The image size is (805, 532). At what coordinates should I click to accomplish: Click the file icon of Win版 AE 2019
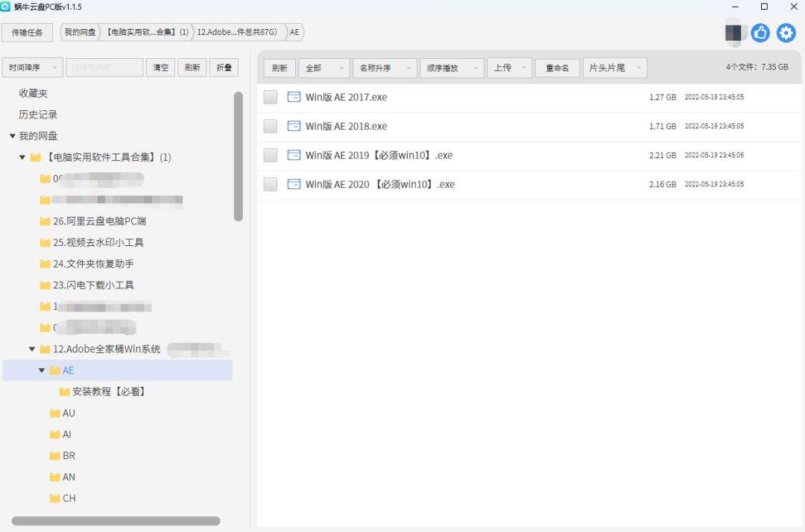point(294,155)
